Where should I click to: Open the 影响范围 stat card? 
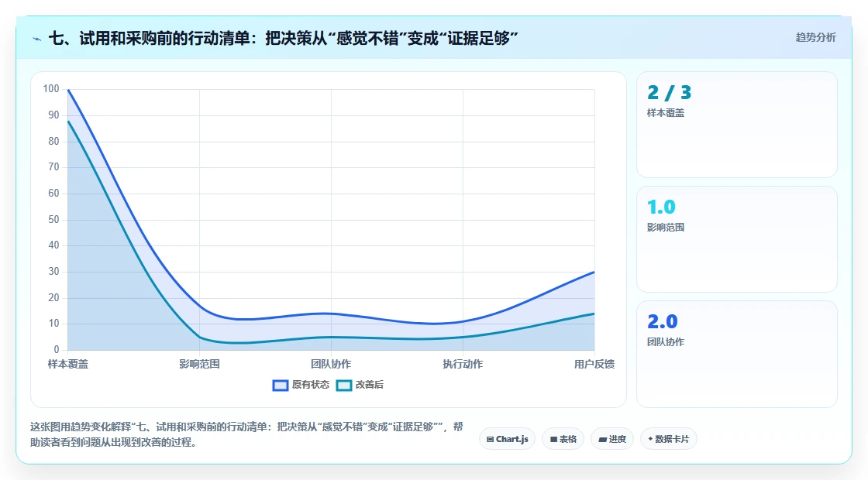coord(737,239)
